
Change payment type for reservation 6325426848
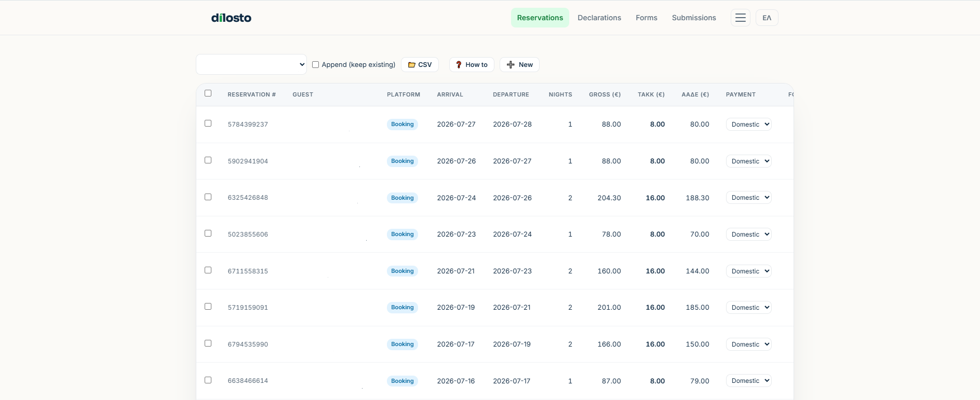coord(748,198)
